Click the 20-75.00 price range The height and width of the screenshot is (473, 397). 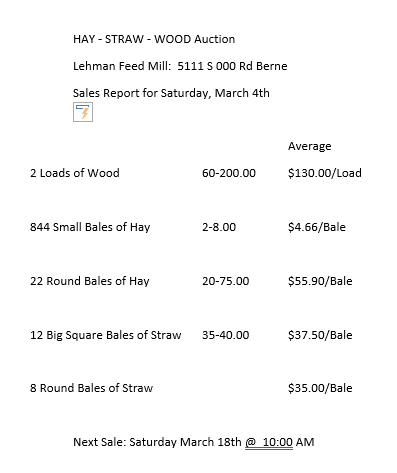[226, 281]
